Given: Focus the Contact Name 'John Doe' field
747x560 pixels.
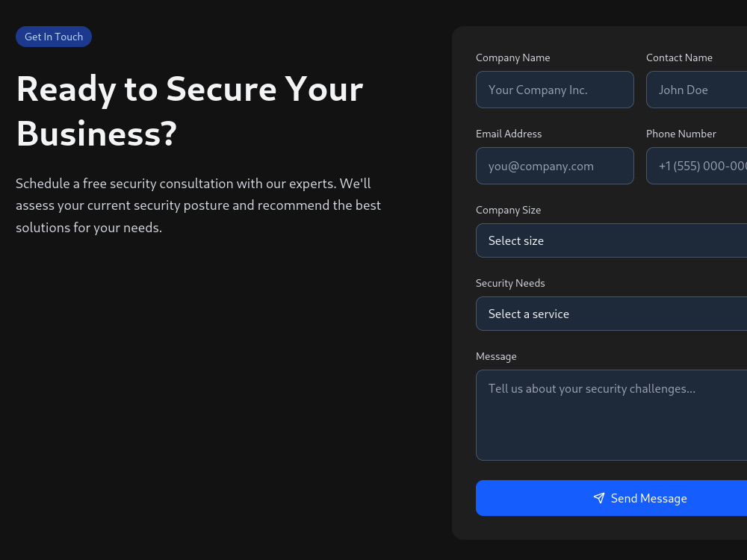Looking at the screenshot, I should point(696,90).
